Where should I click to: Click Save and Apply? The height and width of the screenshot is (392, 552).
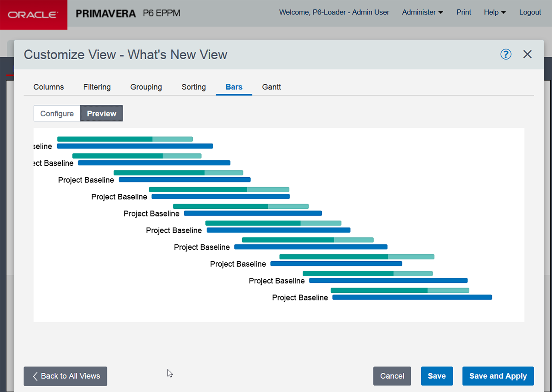tap(498, 376)
